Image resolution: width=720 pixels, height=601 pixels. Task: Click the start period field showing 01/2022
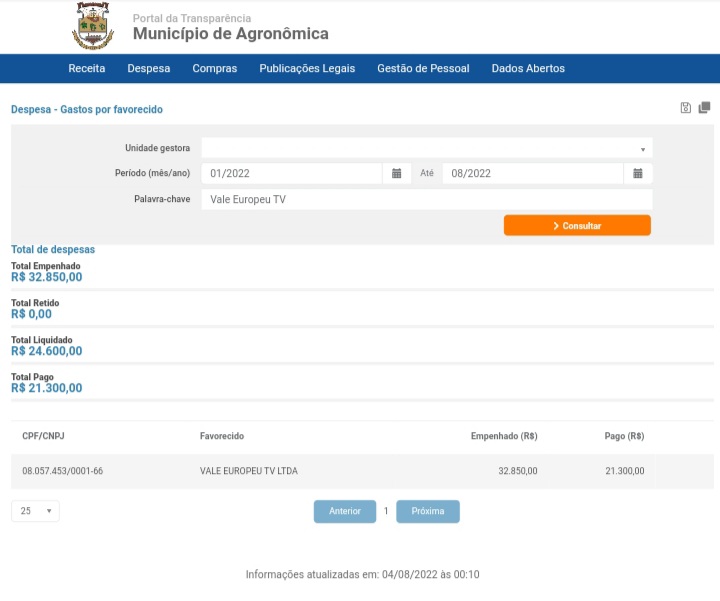coord(292,174)
